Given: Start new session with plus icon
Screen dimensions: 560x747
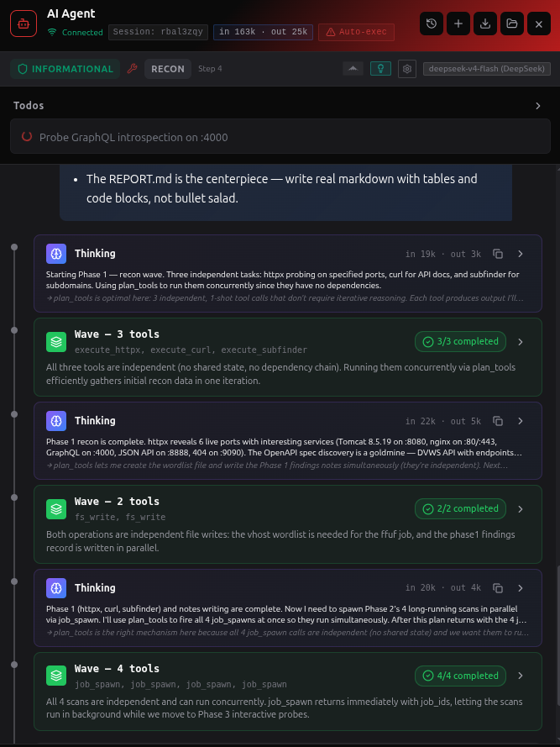Looking at the screenshot, I should tap(458, 24).
